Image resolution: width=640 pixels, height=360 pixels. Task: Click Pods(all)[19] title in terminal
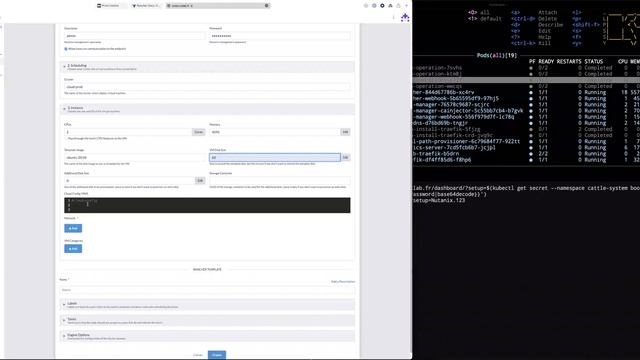(x=497, y=55)
